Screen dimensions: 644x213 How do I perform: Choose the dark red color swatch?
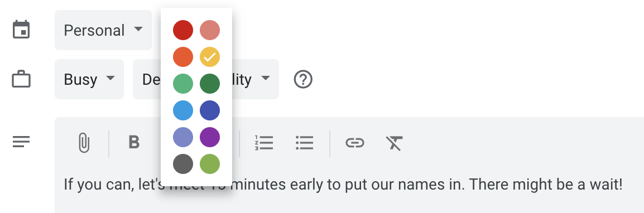point(183,30)
